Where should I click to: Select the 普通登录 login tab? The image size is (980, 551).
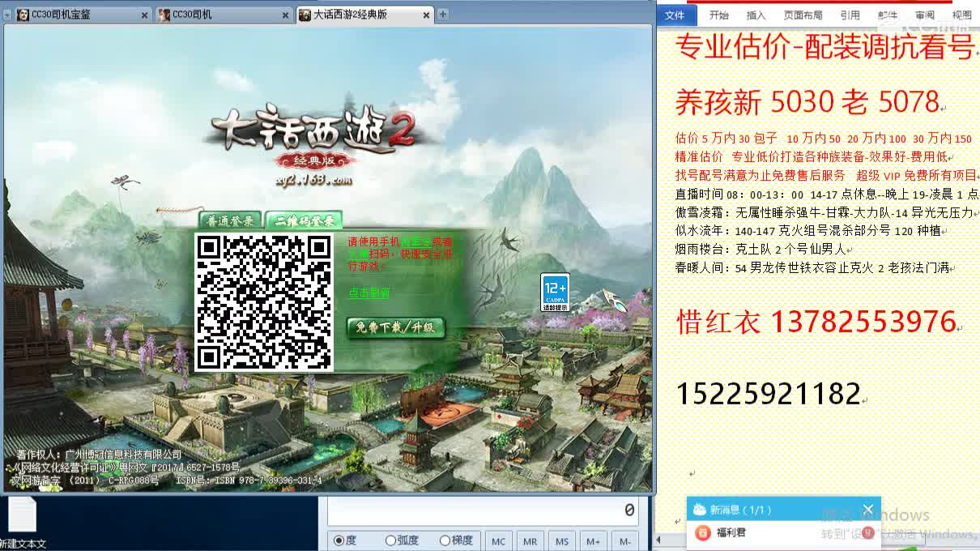pos(230,220)
